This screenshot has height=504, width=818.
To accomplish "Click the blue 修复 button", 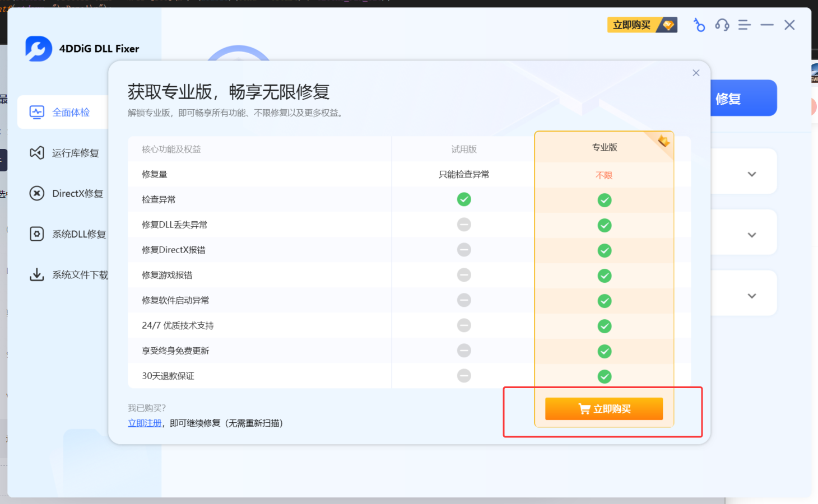I will tap(743, 98).
